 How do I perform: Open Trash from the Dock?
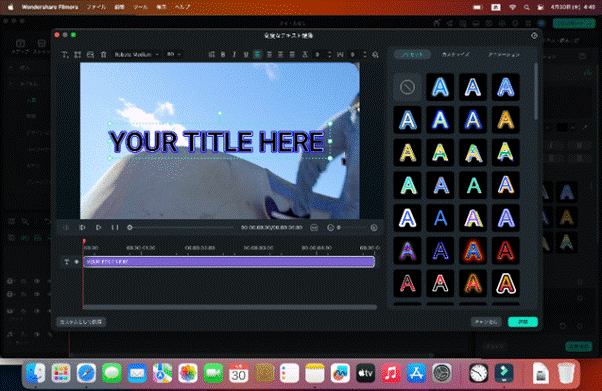click(566, 373)
